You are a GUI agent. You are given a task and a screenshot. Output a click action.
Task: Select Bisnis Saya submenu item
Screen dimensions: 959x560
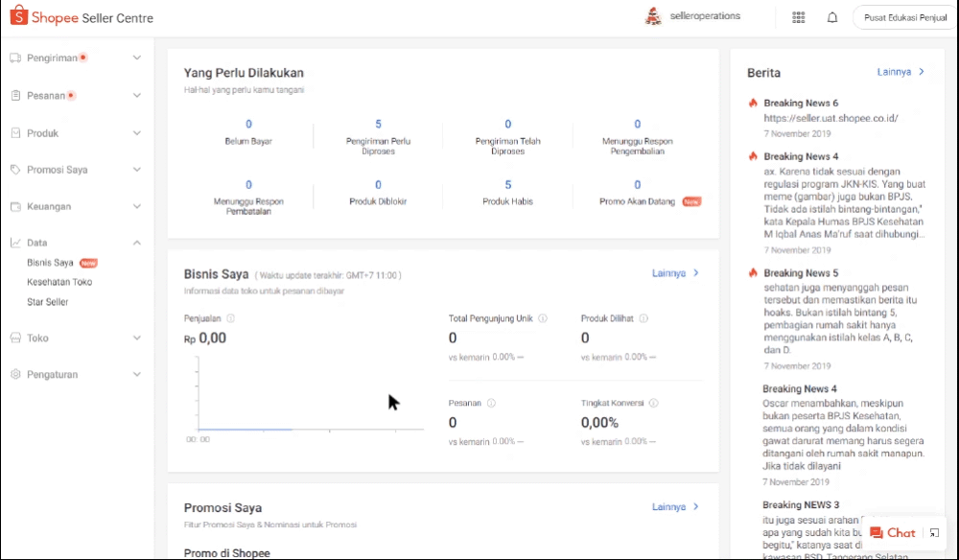point(50,263)
